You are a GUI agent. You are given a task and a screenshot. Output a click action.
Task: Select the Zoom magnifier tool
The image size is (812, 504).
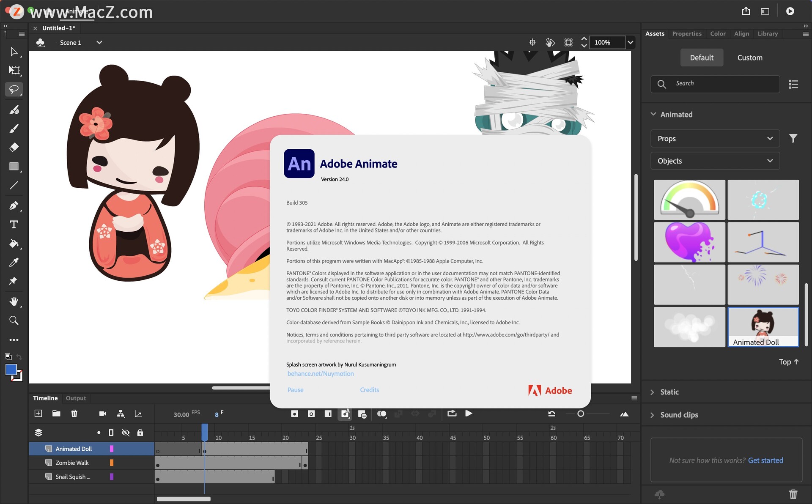click(14, 320)
